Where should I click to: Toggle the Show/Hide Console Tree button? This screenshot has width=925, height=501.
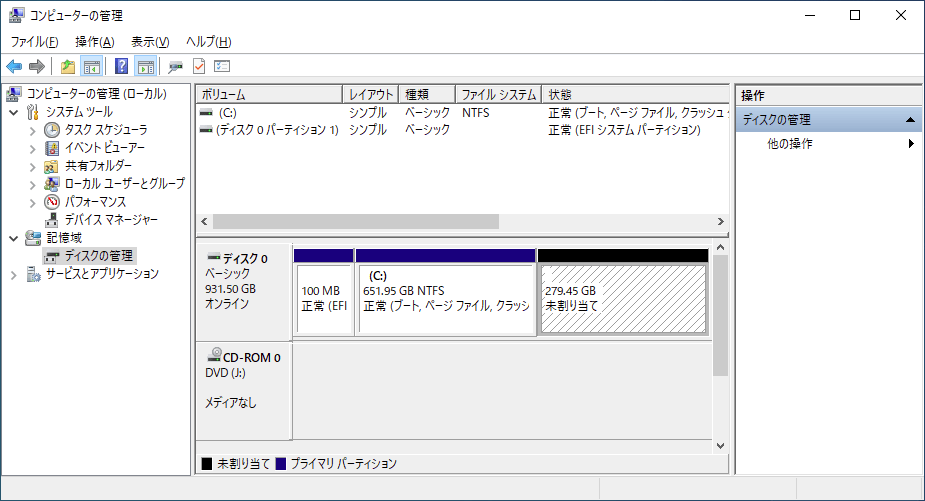(91, 67)
